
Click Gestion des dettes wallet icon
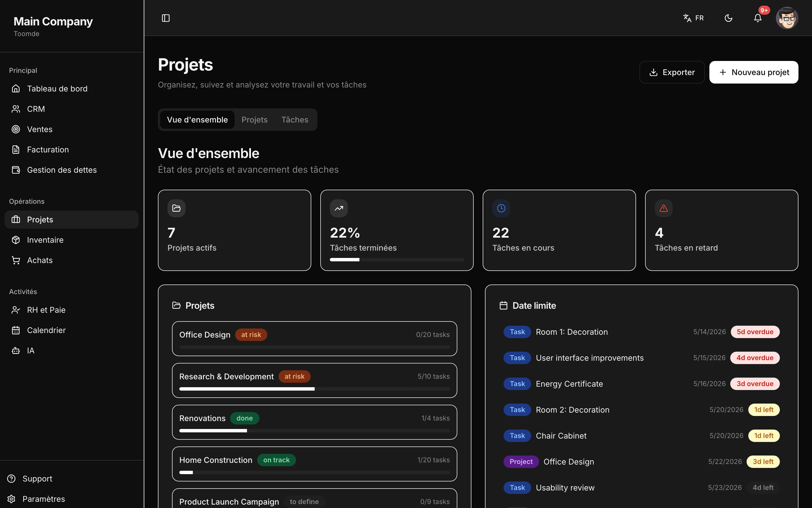16,170
